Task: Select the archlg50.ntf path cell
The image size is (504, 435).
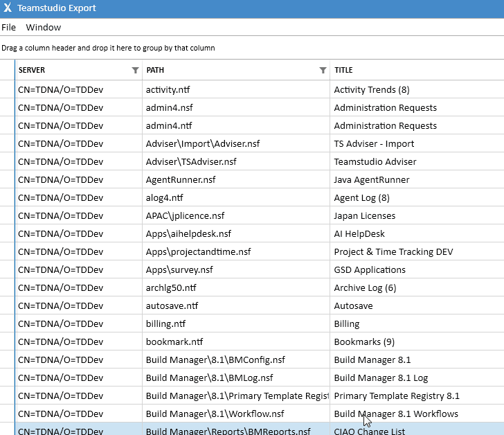Action: [x=236, y=287]
